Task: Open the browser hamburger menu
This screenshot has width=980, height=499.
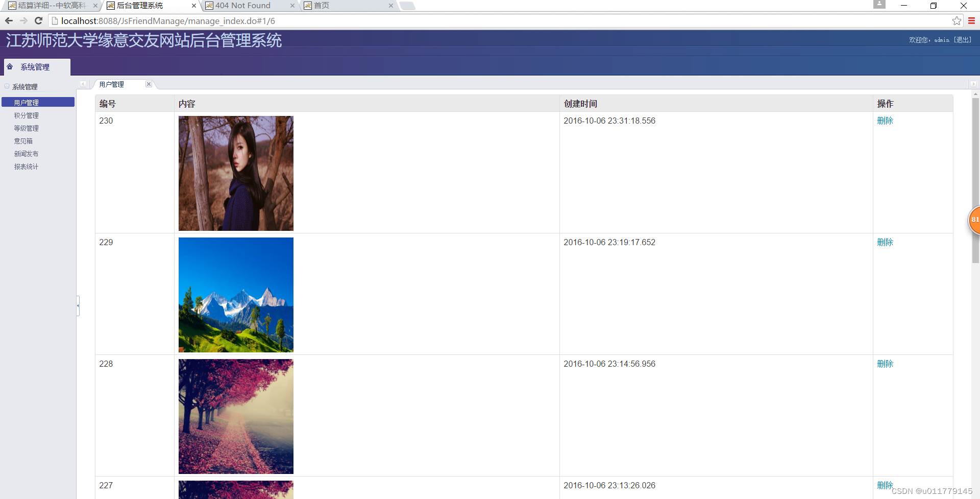Action: point(971,21)
